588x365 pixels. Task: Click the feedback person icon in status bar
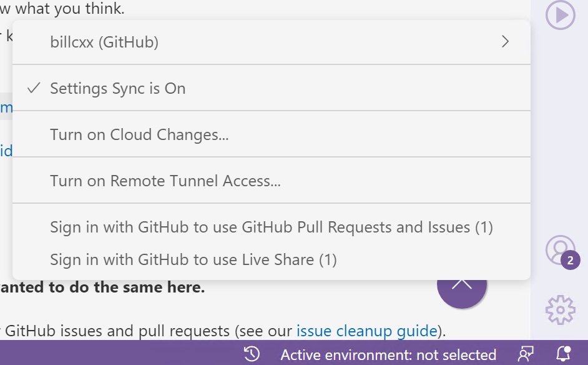click(x=526, y=354)
